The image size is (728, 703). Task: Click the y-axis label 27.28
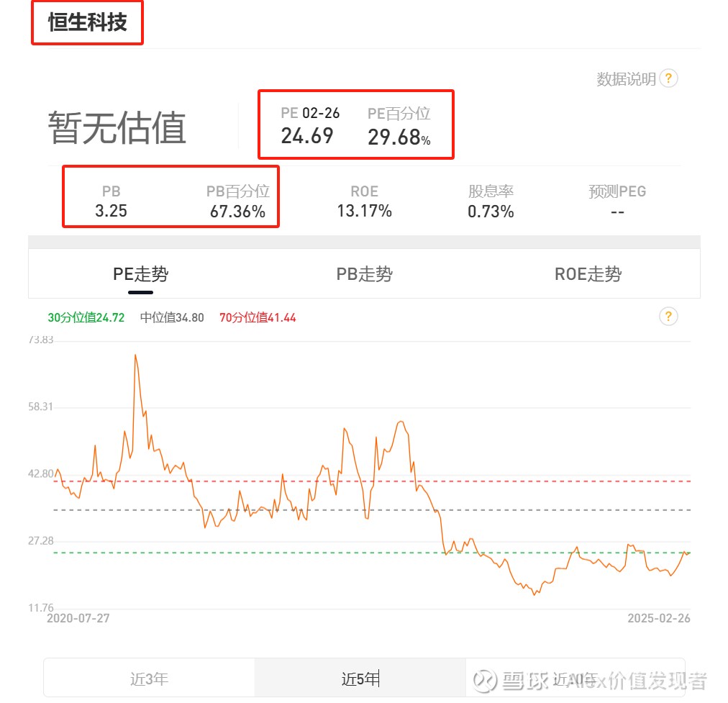[x=41, y=540]
